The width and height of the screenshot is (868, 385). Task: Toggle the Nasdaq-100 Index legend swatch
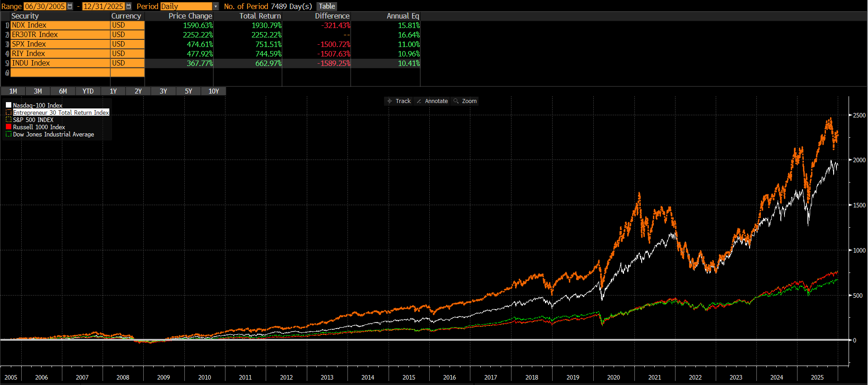(9, 105)
